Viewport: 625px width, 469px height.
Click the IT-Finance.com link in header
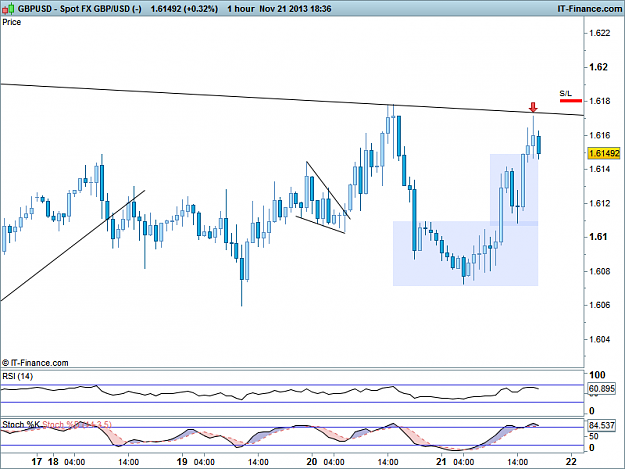[x=590, y=8]
